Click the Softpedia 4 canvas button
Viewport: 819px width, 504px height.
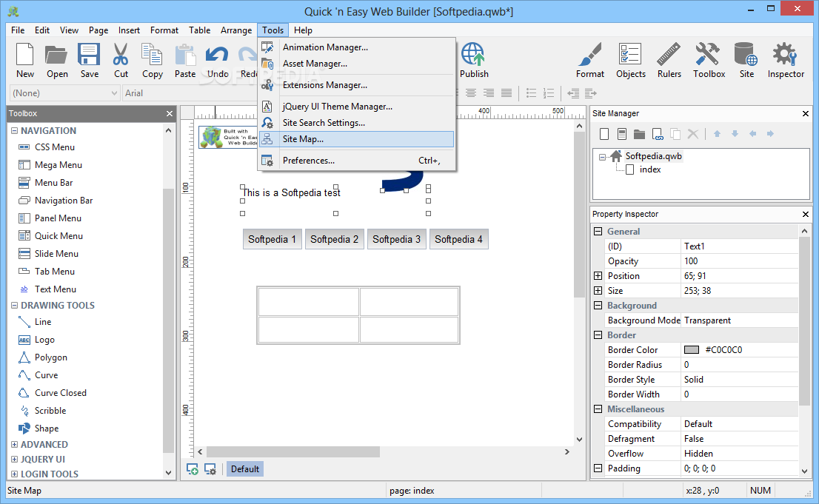pos(458,239)
